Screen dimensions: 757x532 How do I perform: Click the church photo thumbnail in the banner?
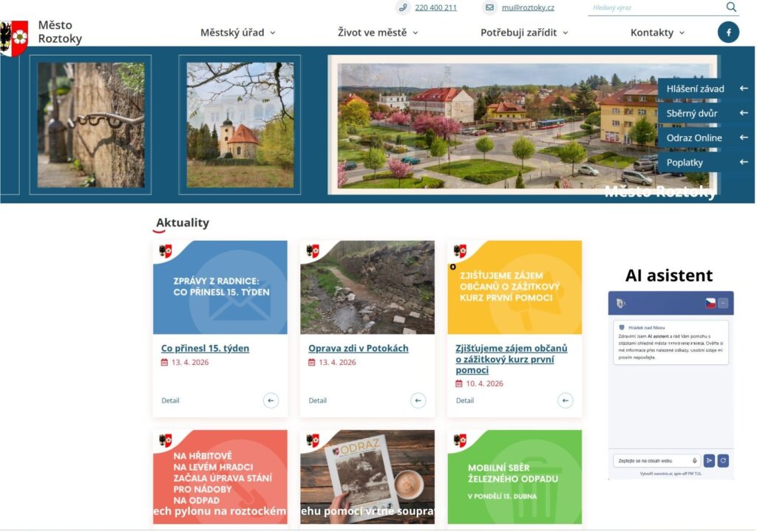(x=240, y=124)
